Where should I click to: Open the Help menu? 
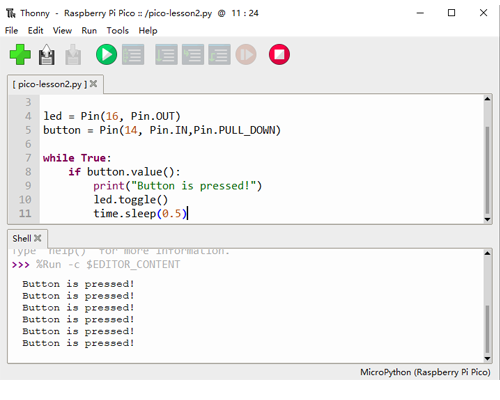point(148,31)
